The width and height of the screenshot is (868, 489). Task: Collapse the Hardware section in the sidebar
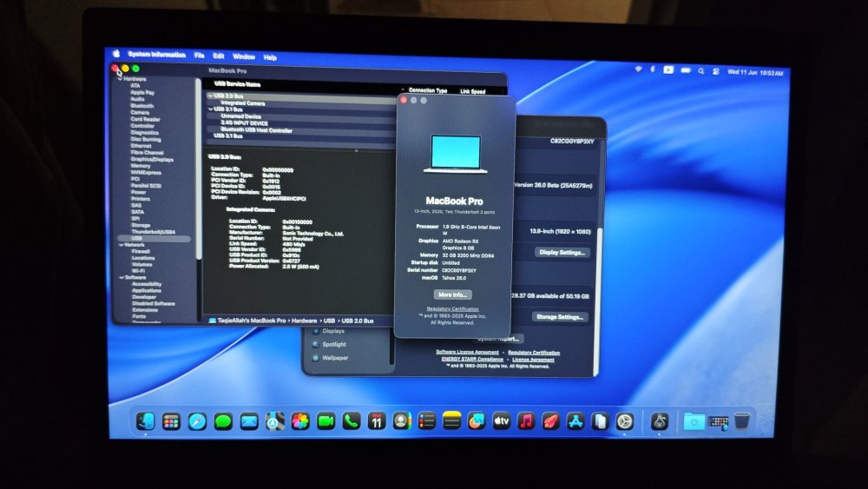point(120,79)
